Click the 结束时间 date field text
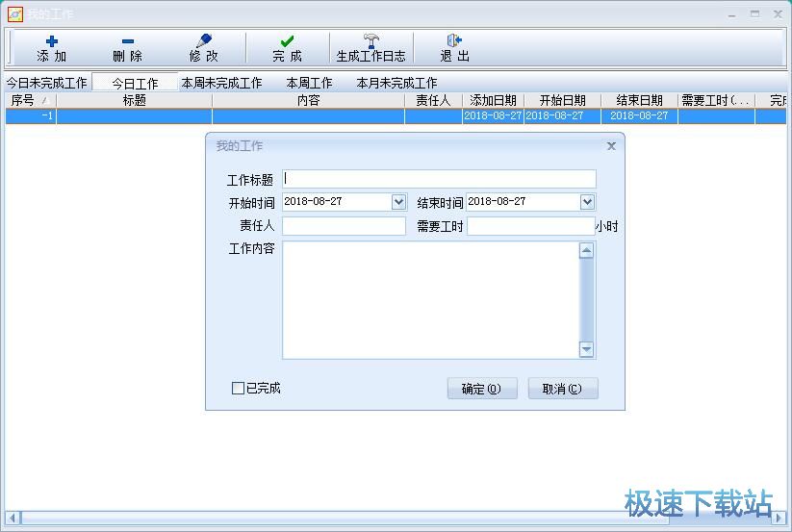Viewport: 792px width, 532px height. pos(497,201)
